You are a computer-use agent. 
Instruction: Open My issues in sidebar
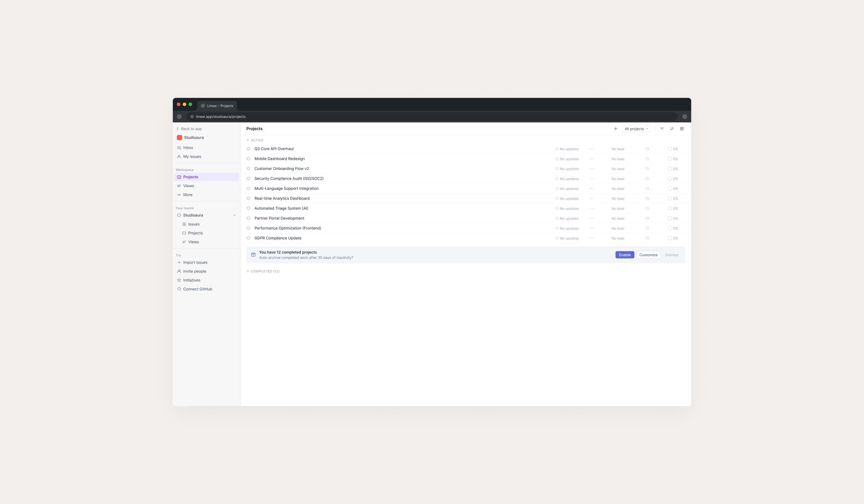coord(207,157)
